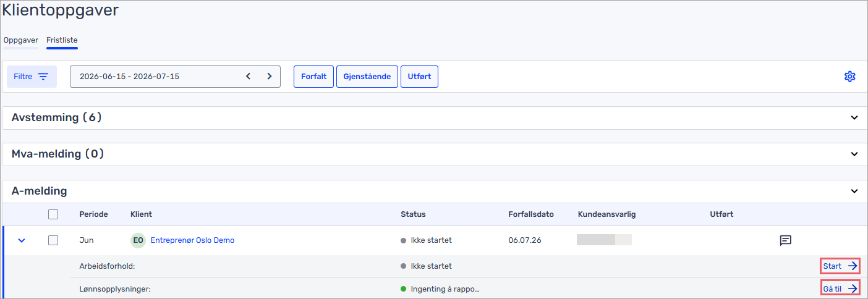Click the arrow icon beside Start
The width and height of the screenshot is (868, 299).
point(853,266)
